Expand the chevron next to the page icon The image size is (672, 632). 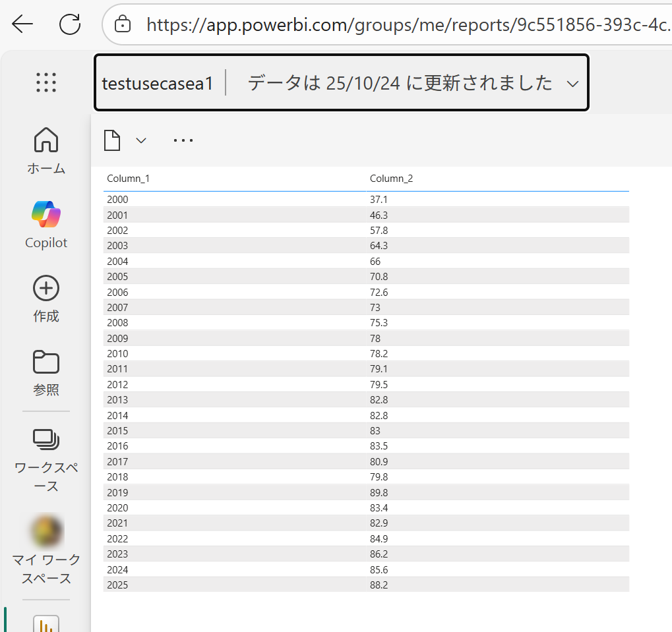point(140,140)
